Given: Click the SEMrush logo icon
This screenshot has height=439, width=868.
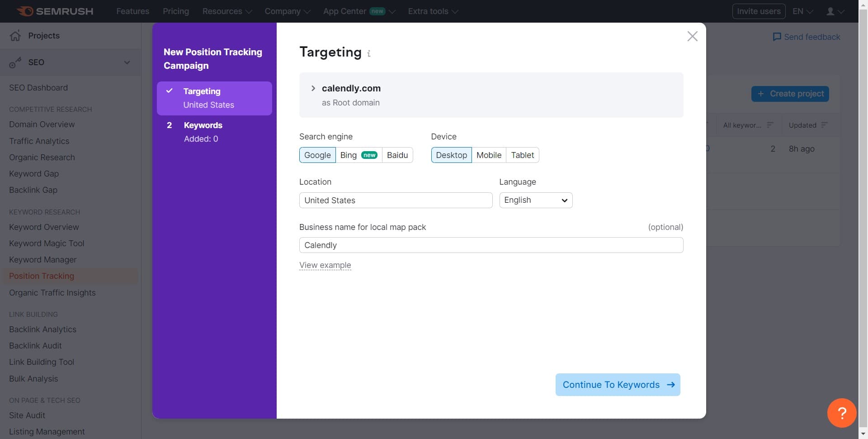Looking at the screenshot, I should pyautogui.click(x=26, y=11).
